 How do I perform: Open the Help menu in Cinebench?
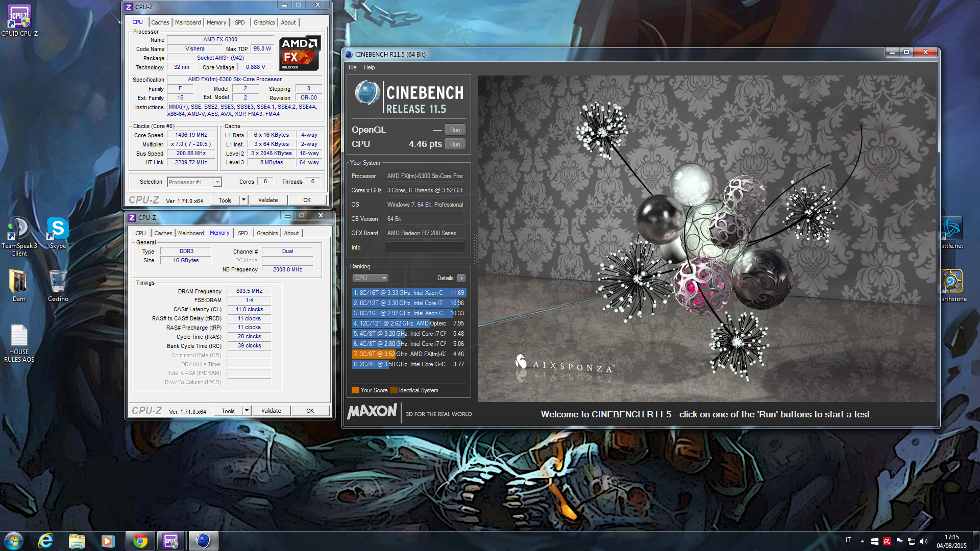(369, 67)
